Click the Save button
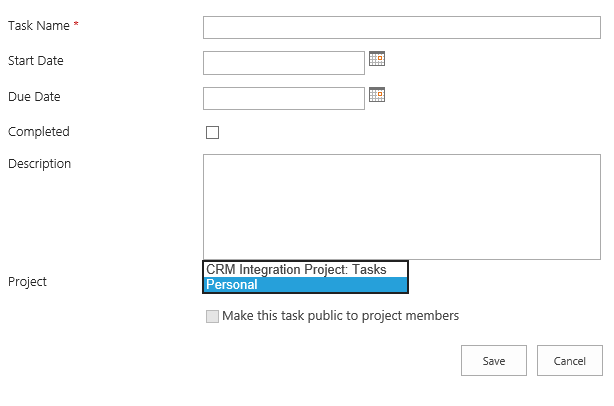The image size is (614, 406). tap(494, 361)
